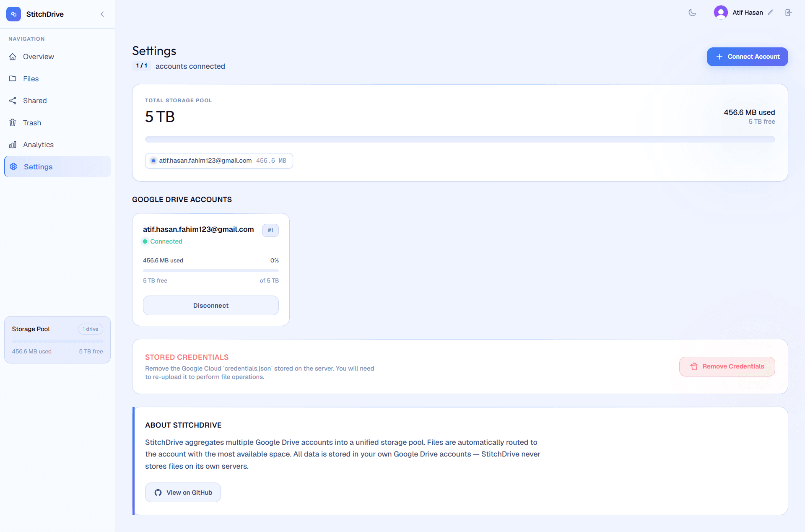Click the 'StitchDrive' app name text
Screen dimensions: 805x532
pyautogui.click(x=45, y=14)
